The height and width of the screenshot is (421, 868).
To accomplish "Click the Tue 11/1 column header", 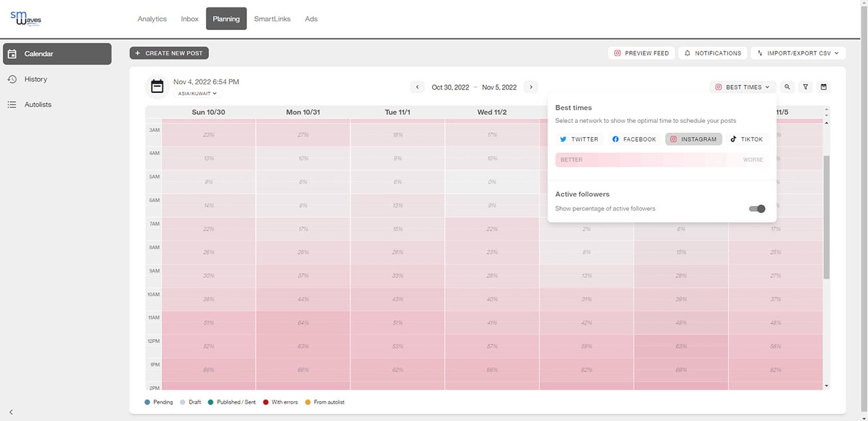I will click(x=398, y=112).
